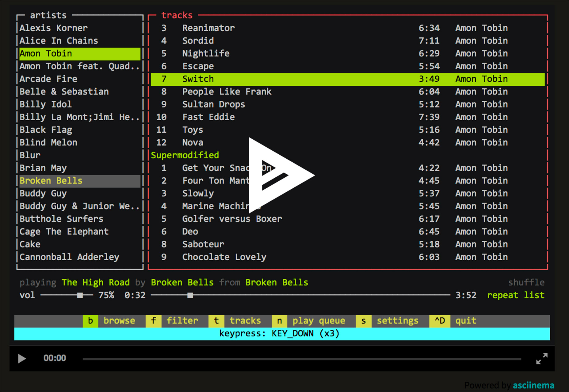Toggle the shuffle mode label
The height and width of the screenshot is (392, 569).
[x=526, y=282]
